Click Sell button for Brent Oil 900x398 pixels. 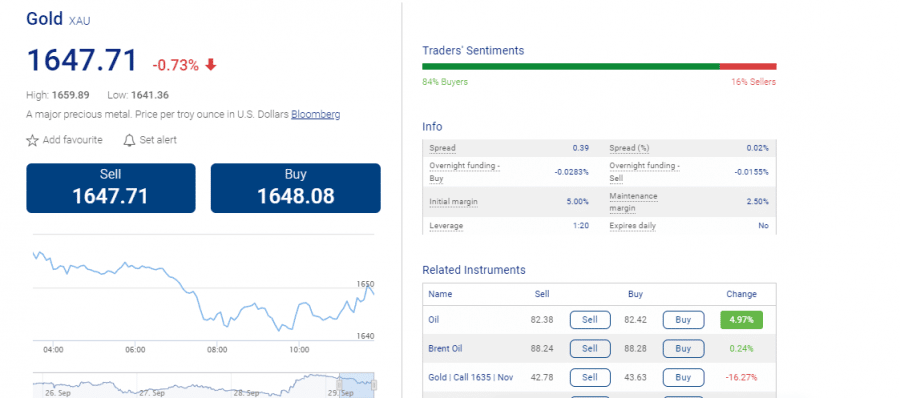click(x=590, y=349)
